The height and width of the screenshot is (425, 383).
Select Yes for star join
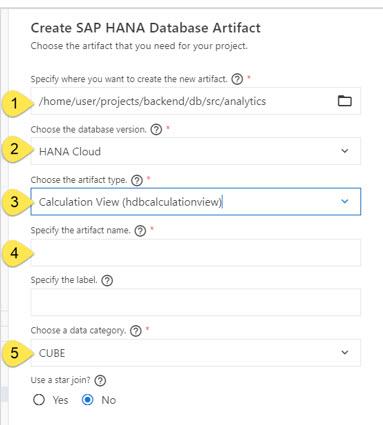39,400
